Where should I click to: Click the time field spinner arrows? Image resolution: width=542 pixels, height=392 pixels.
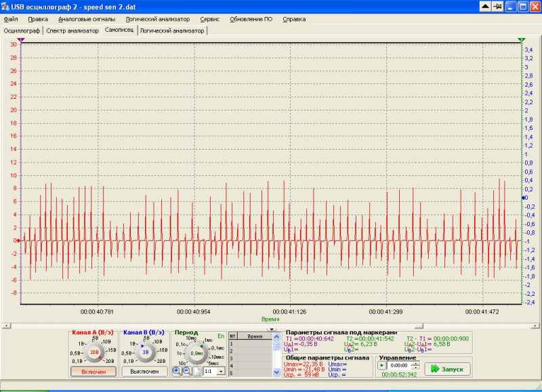pos(415,366)
